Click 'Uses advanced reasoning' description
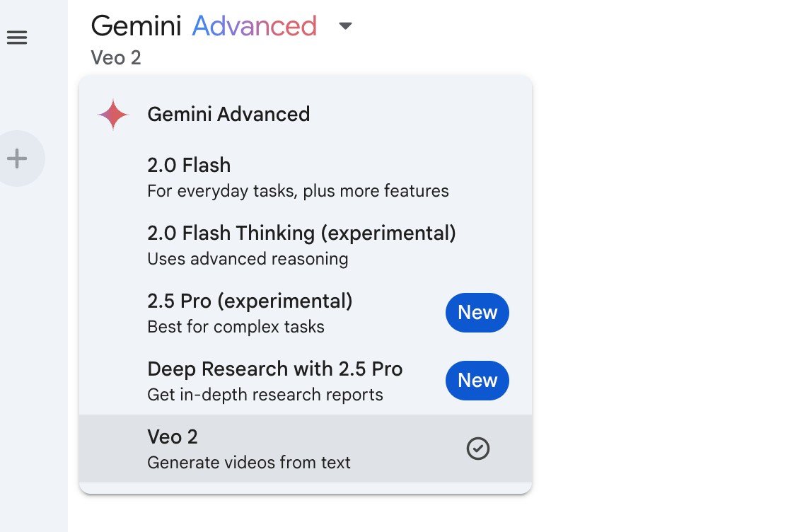This screenshot has width=812, height=532. click(x=248, y=258)
